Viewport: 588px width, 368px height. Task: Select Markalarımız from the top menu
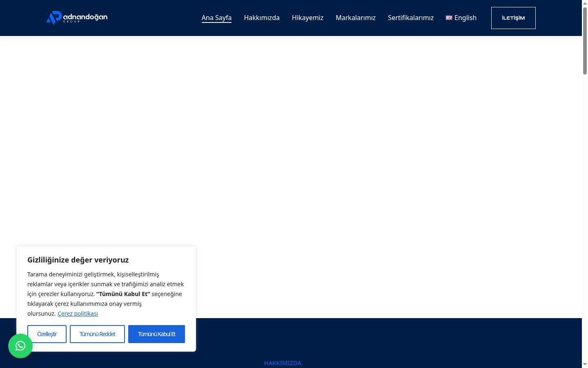[356, 18]
